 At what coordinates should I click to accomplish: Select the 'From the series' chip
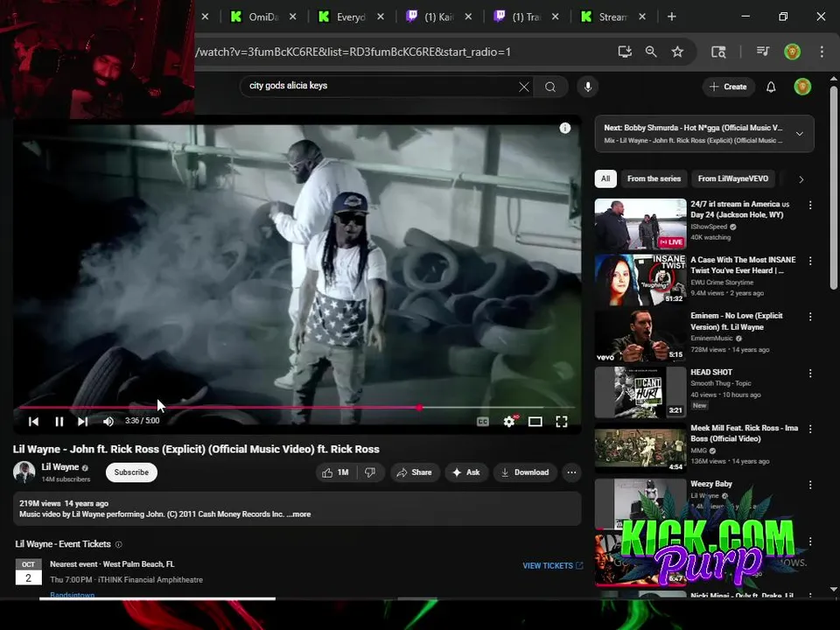click(x=654, y=178)
